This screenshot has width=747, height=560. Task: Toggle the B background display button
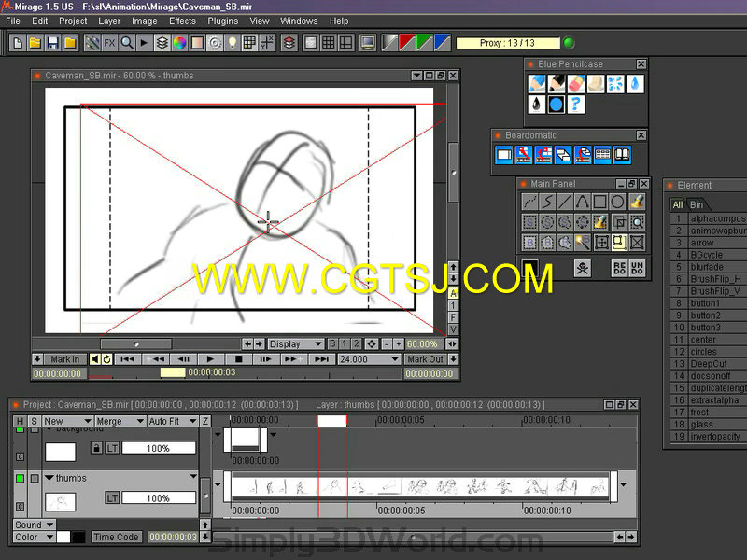click(332, 343)
